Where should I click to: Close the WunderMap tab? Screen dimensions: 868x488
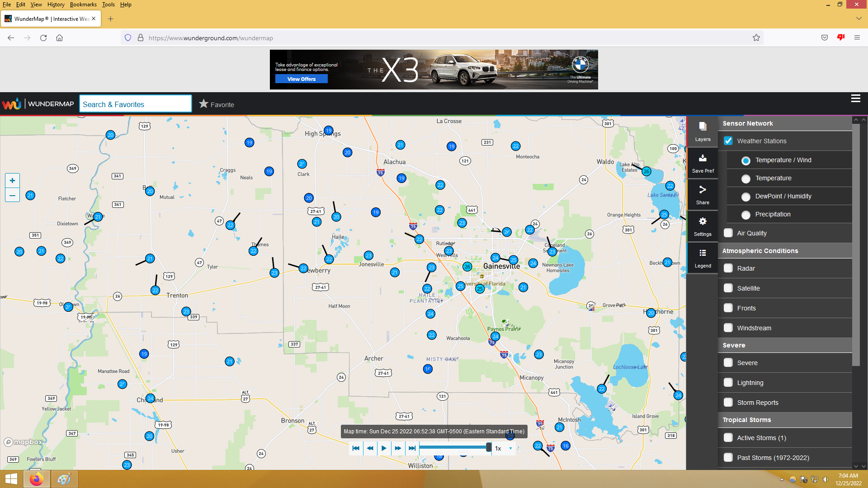coord(94,19)
